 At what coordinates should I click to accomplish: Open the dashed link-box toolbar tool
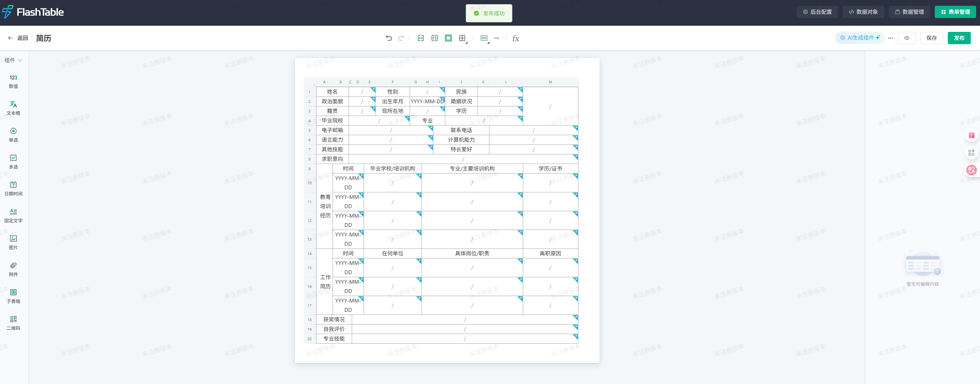pos(485,38)
